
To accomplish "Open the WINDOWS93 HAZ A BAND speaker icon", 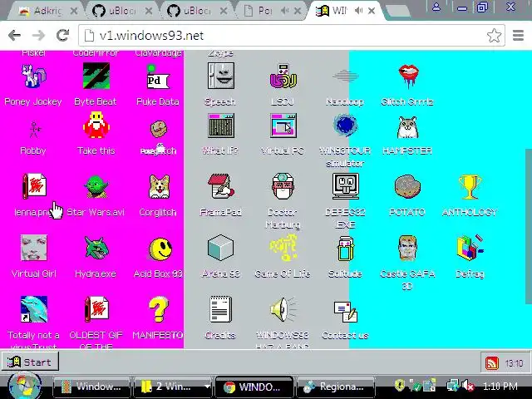I will click(x=283, y=309).
